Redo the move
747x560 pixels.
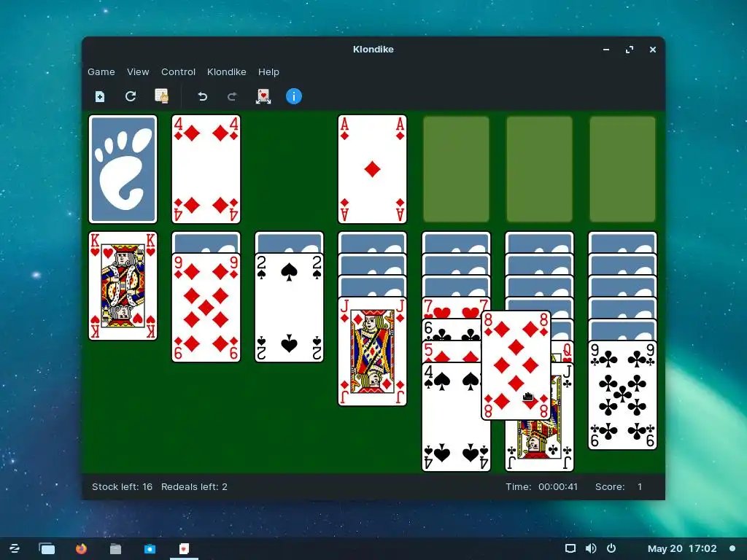(x=233, y=97)
